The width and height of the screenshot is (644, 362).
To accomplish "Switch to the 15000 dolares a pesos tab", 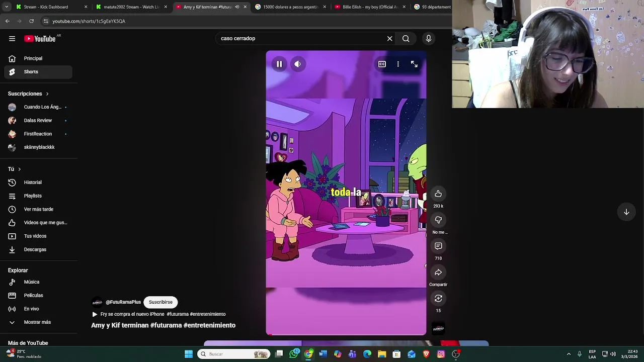I will point(291,7).
